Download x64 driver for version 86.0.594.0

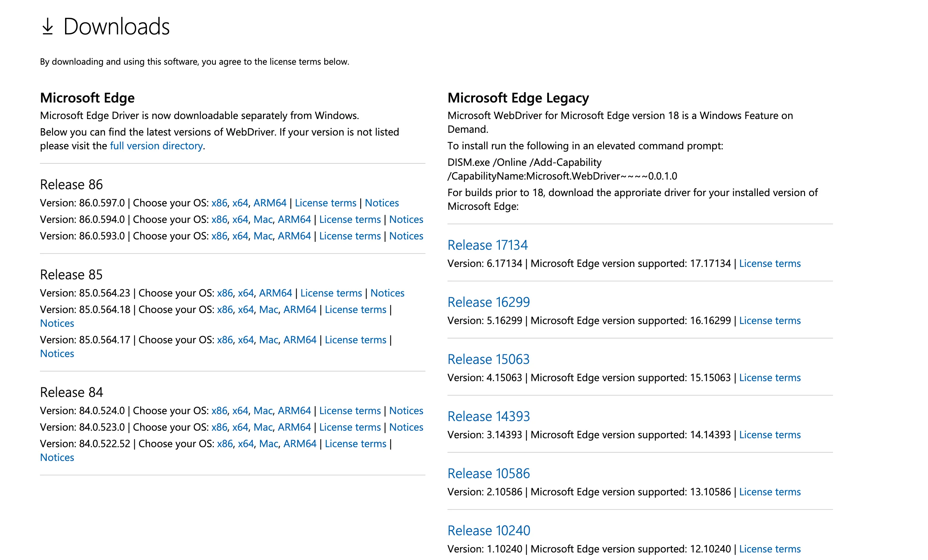(x=240, y=219)
